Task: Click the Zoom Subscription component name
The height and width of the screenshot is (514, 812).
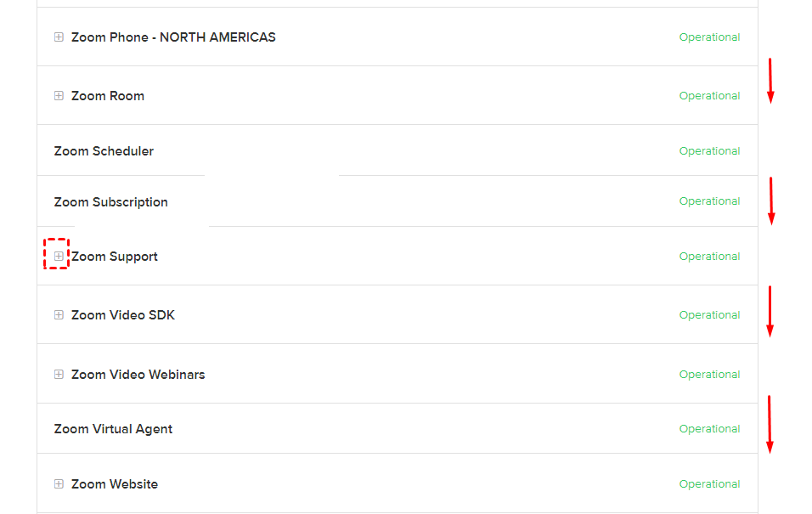Action: point(110,202)
